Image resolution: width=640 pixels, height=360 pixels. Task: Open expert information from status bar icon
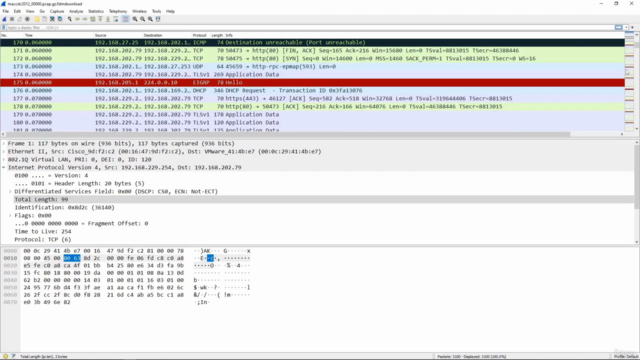tap(5, 356)
